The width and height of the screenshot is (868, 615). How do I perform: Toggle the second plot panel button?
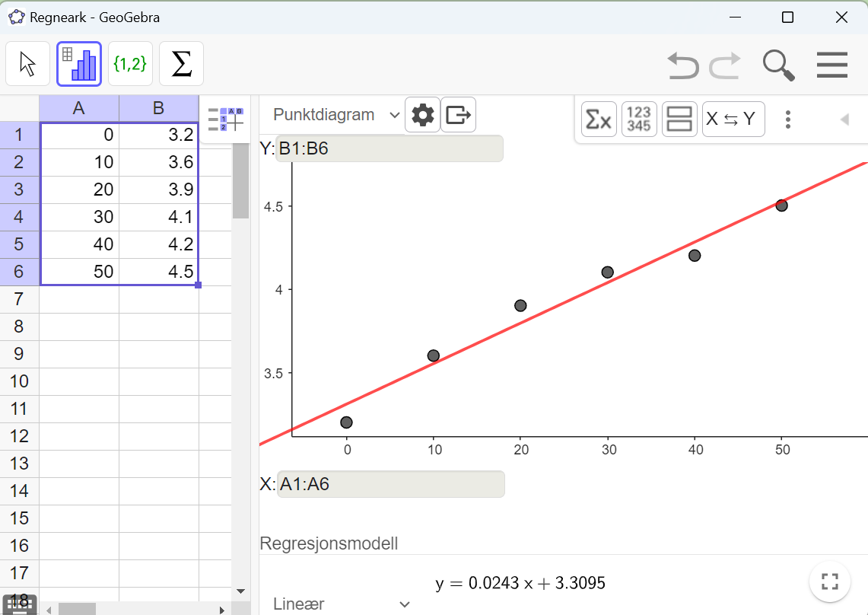pos(679,119)
